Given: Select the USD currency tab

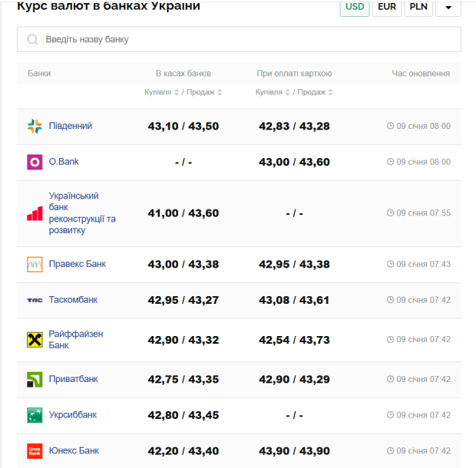Looking at the screenshot, I should click(355, 8).
